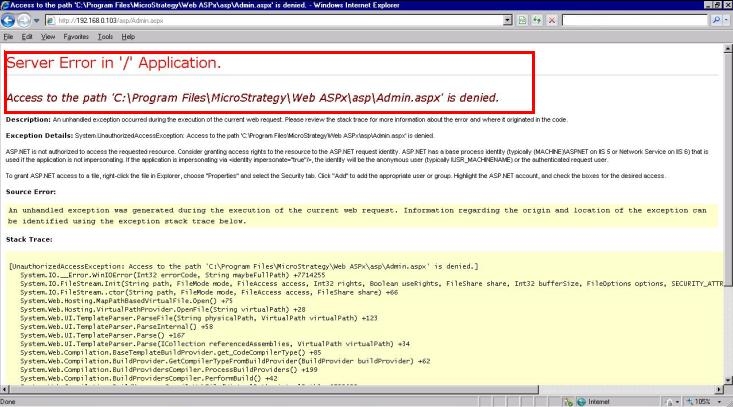
Task: Open the Help menu
Action: pos(128,36)
